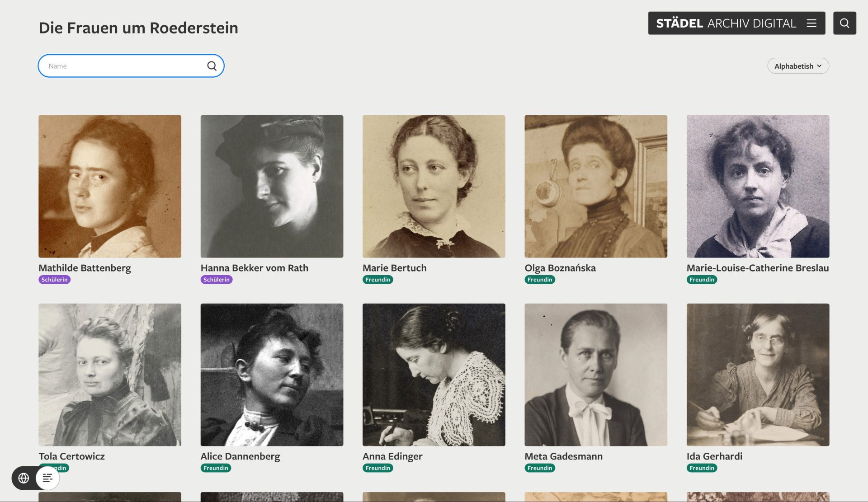Image resolution: width=868 pixels, height=502 pixels.
Task: Click the Olga Boznańska name link
Action: (560, 268)
